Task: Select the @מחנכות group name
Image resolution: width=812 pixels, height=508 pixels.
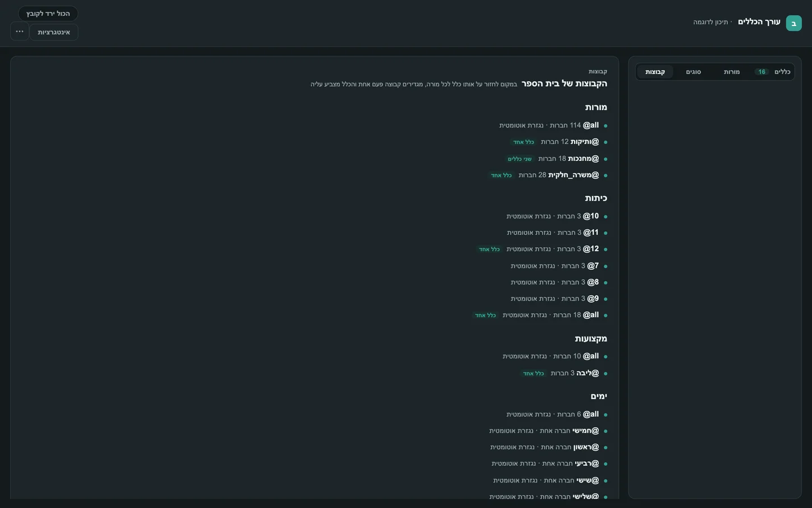Action: tap(584, 159)
